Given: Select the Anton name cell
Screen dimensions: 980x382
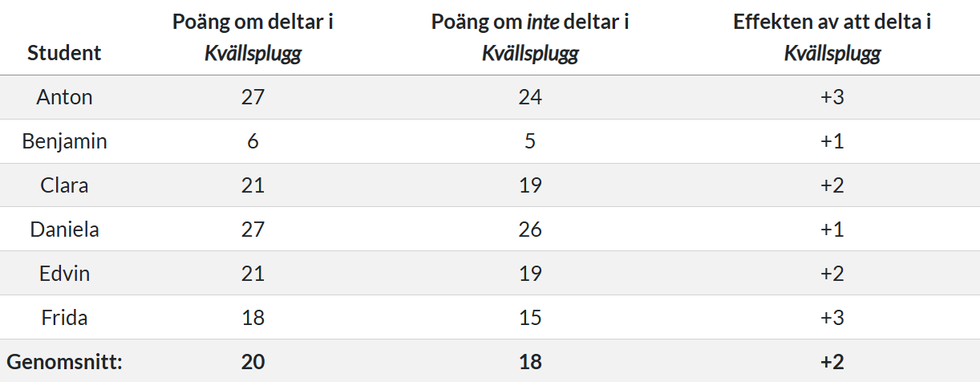Looking at the screenshot, I should click(x=64, y=97).
